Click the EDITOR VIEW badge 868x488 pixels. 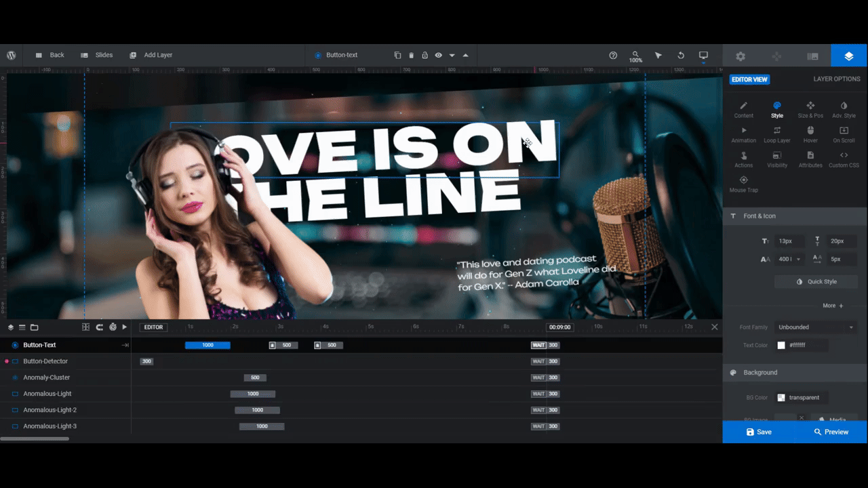pyautogui.click(x=749, y=79)
